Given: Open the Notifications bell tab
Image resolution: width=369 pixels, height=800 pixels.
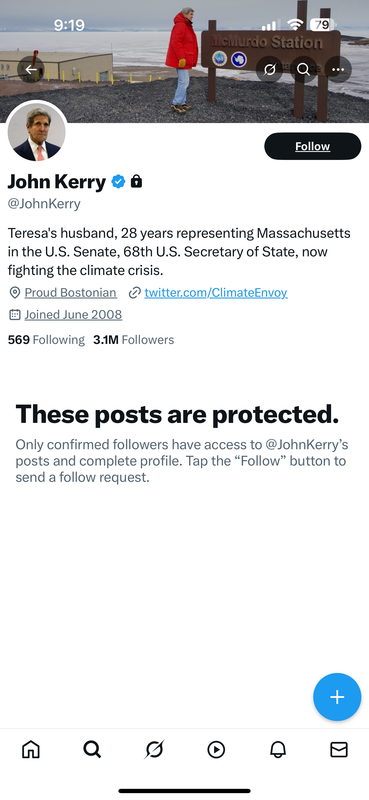Looking at the screenshot, I should (x=278, y=749).
